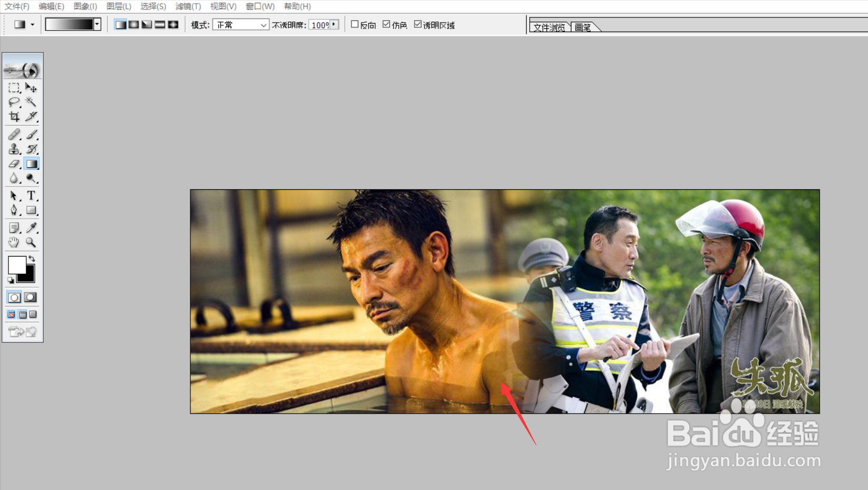The width and height of the screenshot is (868, 490).
Task: Toggle the 仿色 dither checkbox
Action: tap(386, 24)
